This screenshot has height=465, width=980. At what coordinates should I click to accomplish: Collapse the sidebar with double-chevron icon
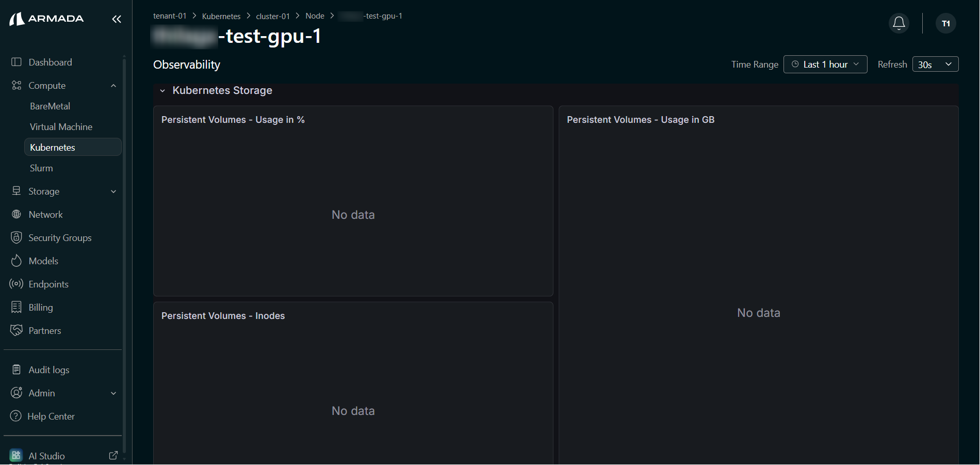pyautogui.click(x=117, y=19)
